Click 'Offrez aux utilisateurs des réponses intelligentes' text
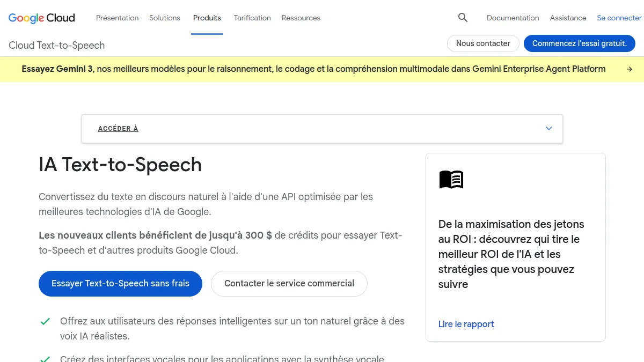 [x=232, y=329]
